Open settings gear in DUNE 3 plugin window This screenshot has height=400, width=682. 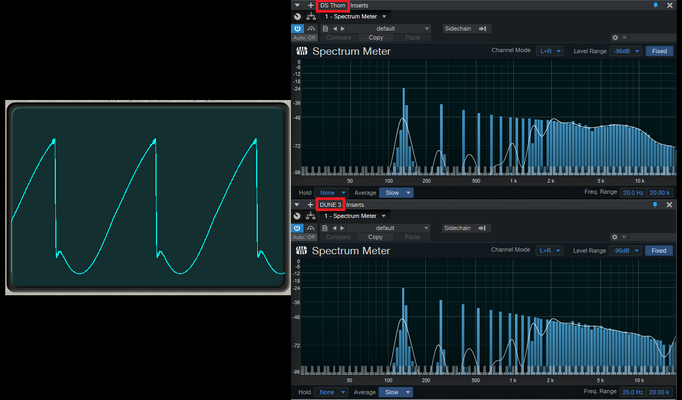tap(615, 237)
